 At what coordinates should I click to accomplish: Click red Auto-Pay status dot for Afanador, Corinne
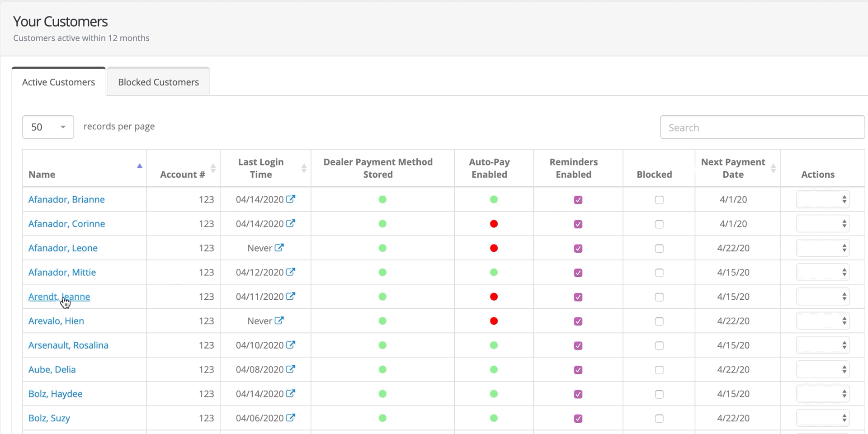494,224
